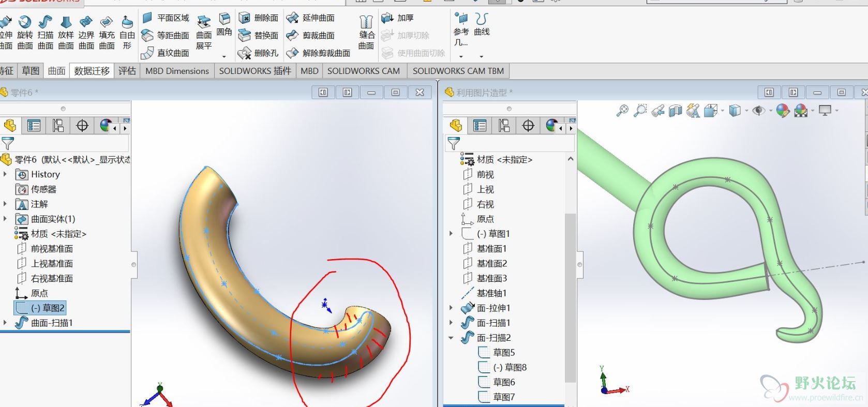Start the 延伸曲面 extend surface tool
This screenshot has height=407, width=868.
click(x=311, y=18)
